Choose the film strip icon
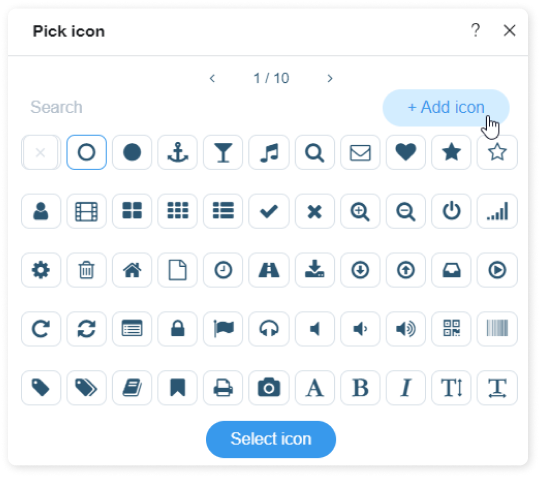 click(x=86, y=211)
